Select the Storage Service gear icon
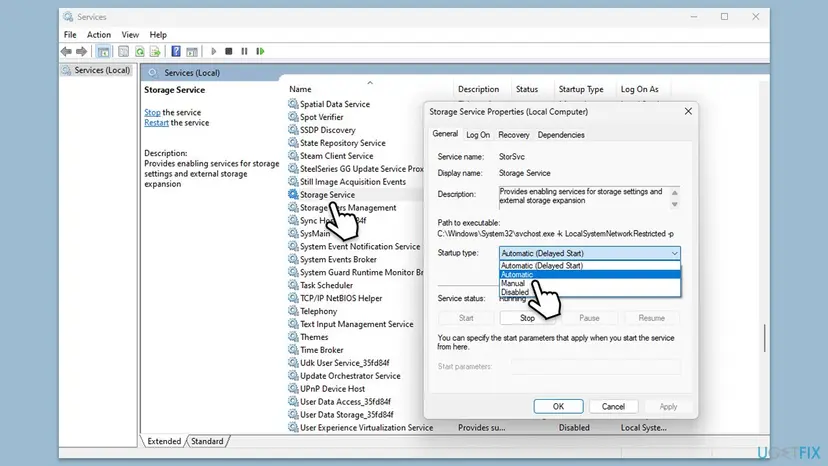This screenshot has width=828, height=466. tap(293, 195)
